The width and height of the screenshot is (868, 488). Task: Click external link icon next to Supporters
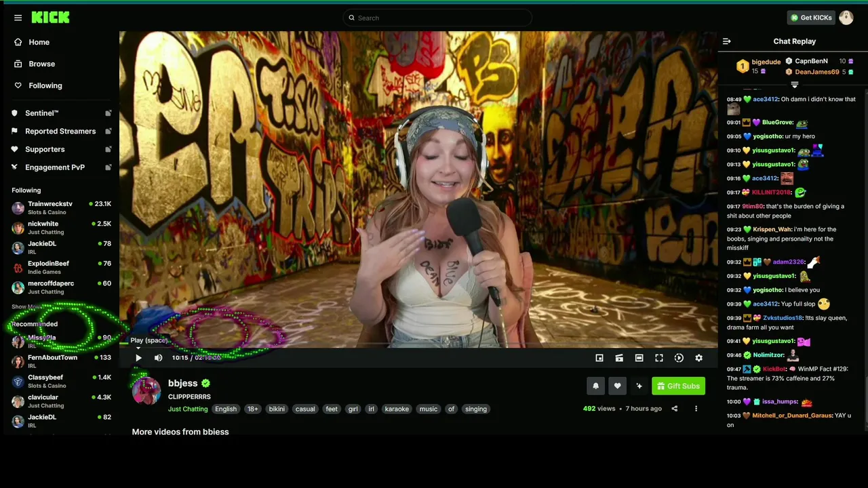(108, 149)
